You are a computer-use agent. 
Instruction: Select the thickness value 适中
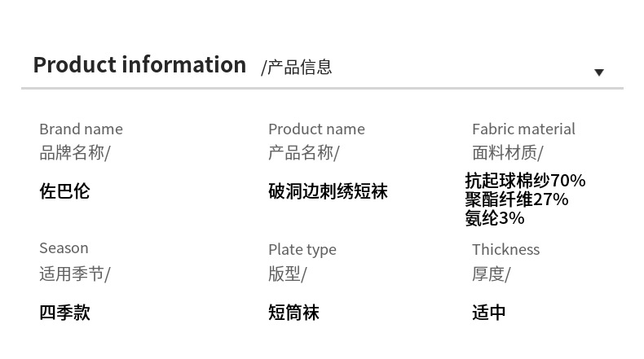489,312
